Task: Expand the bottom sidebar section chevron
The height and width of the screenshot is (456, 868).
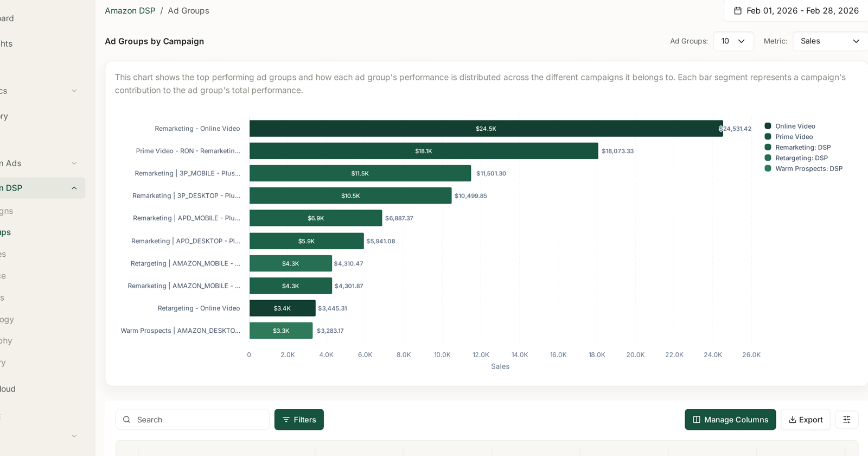Action: point(74,436)
